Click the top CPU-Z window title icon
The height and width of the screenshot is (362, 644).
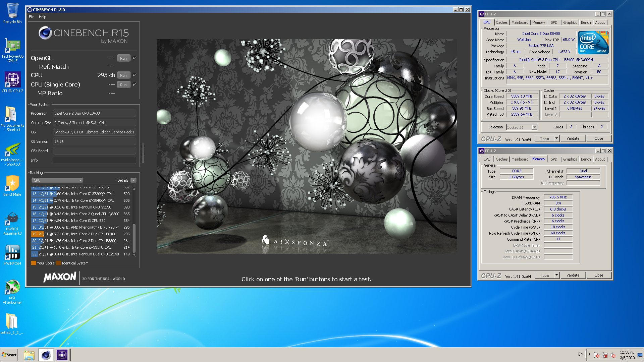pos(482,14)
